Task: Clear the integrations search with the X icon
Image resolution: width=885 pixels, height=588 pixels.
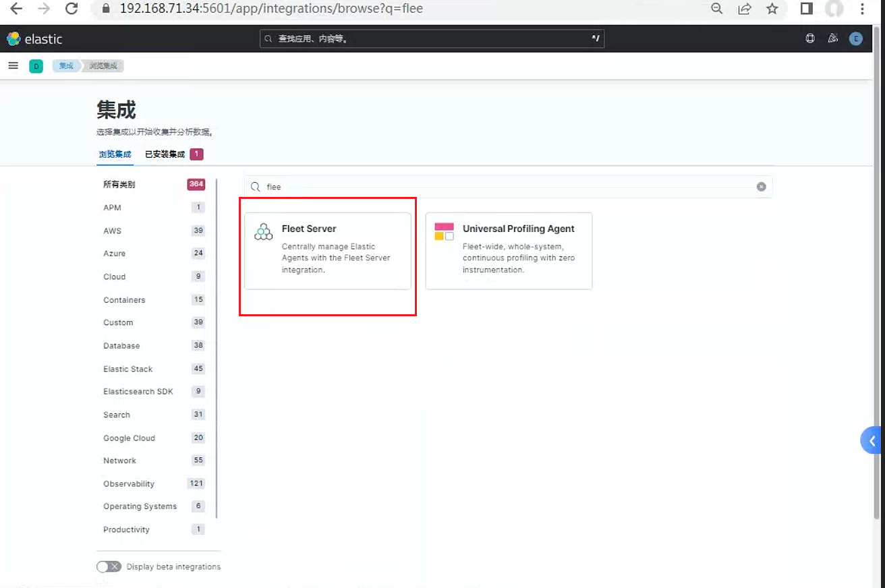Action: [762, 187]
